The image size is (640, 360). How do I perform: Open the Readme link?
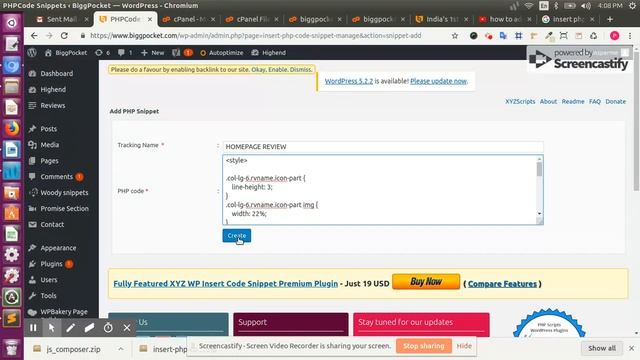[x=573, y=101]
